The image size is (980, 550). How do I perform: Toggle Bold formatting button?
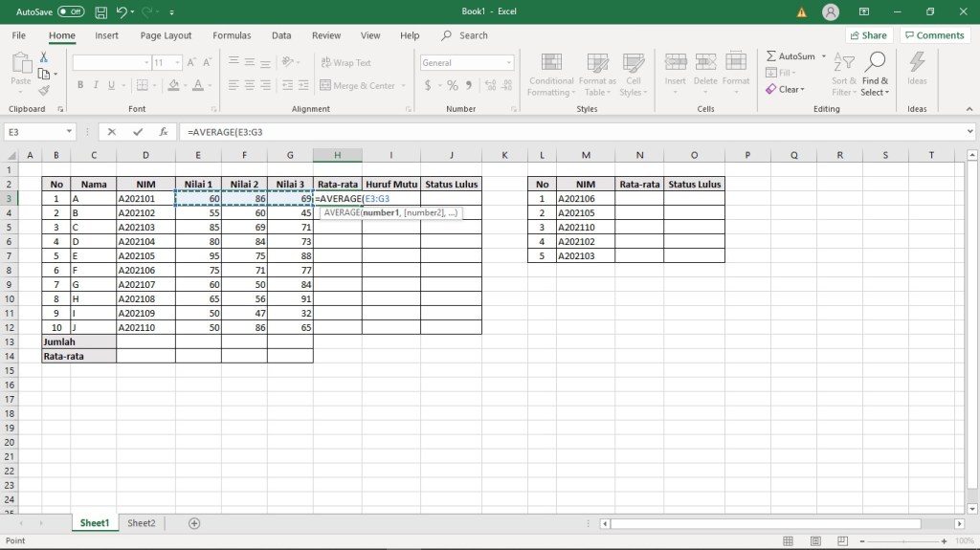(x=81, y=85)
